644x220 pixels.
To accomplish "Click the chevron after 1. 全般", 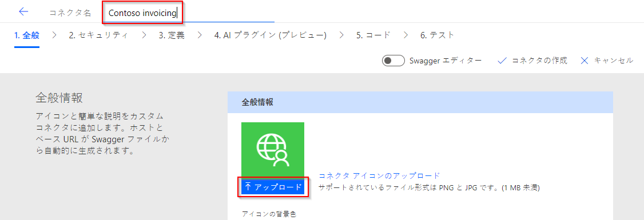I will click(x=54, y=35).
